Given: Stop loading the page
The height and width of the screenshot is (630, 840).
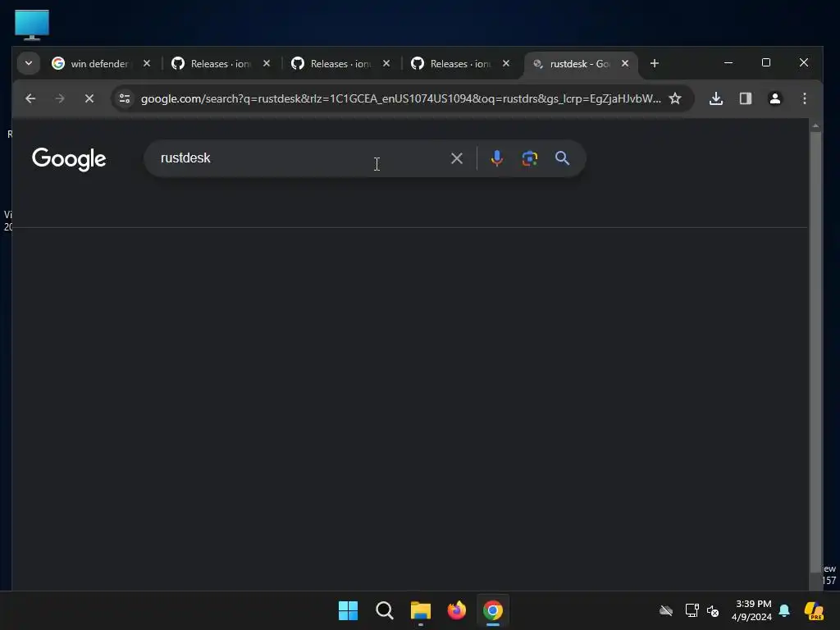Looking at the screenshot, I should tap(89, 98).
